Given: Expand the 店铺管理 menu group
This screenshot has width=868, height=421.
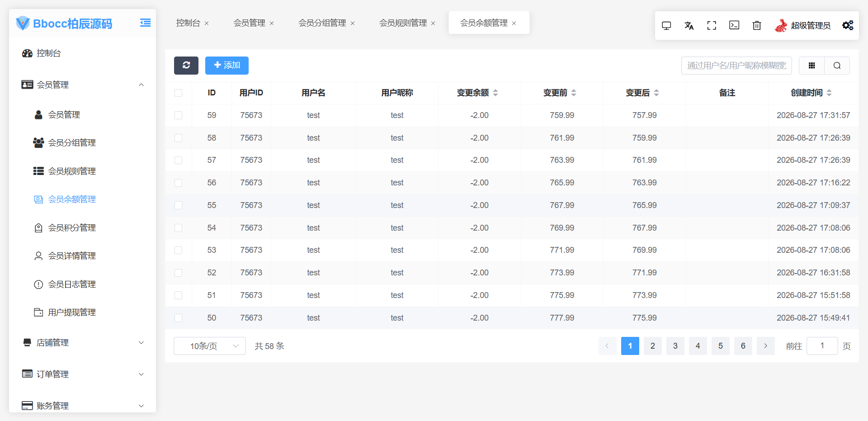Looking at the screenshot, I should [x=141, y=343].
